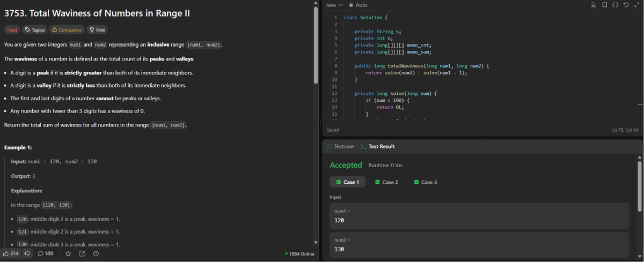Image resolution: width=644 pixels, height=262 pixels.
Task: Select the Case 1 result
Action: tap(348, 182)
